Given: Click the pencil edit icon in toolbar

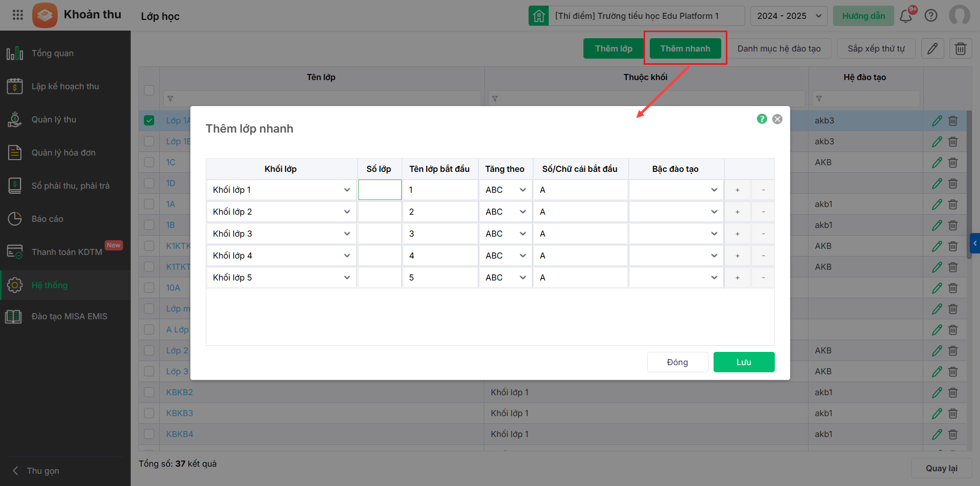Looking at the screenshot, I should [933, 48].
